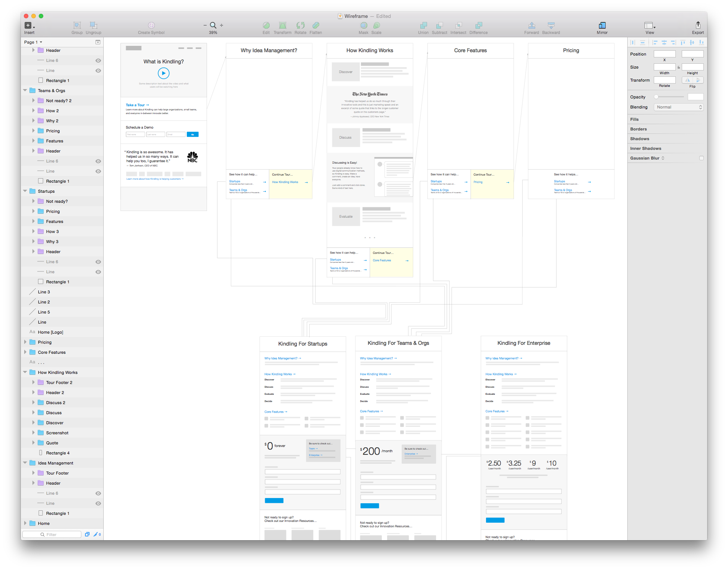
Task: Collapse the Startups group
Action: click(25, 191)
